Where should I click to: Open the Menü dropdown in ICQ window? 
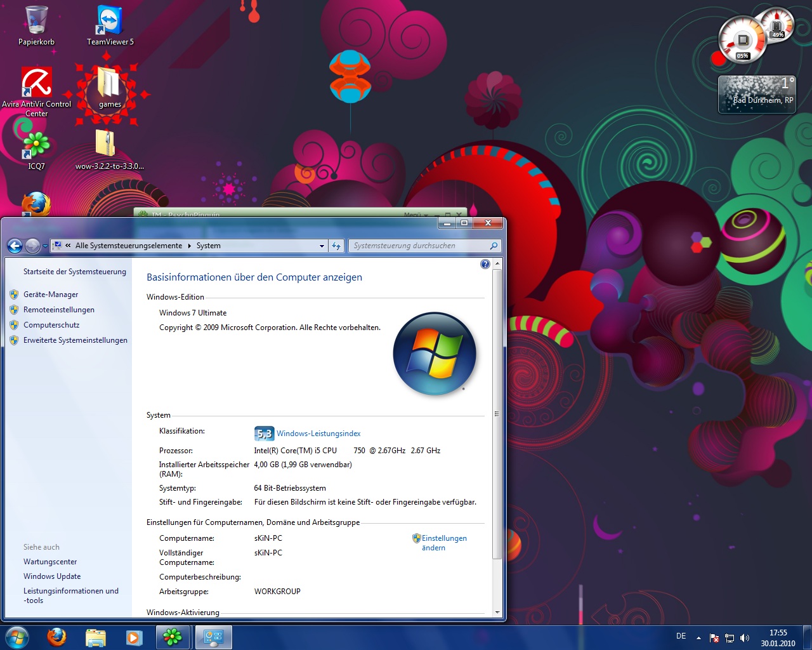[416, 215]
